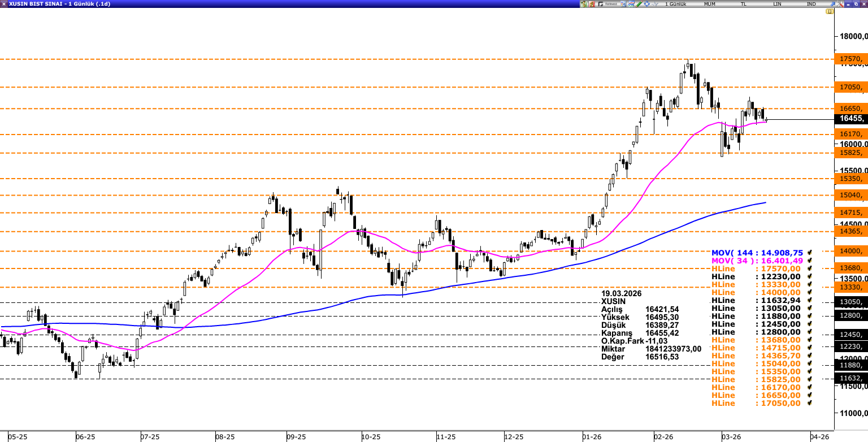Screen dimensions: 868x442
Task: Open the MUM chart type dropdown
Action: [x=709, y=4]
